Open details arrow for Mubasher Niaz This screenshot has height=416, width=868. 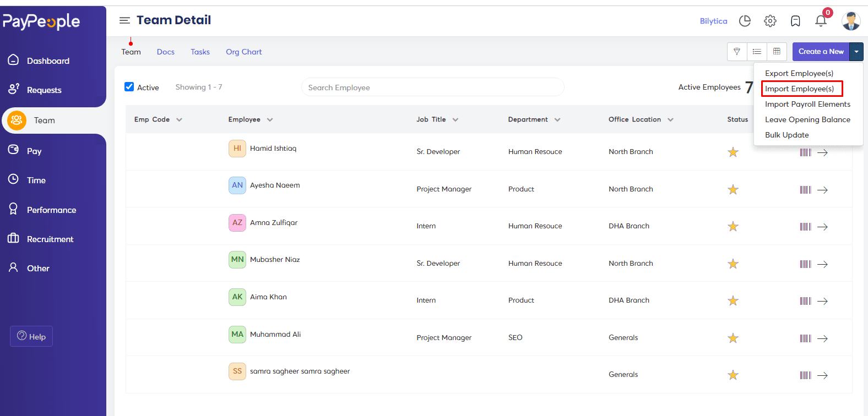point(822,264)
